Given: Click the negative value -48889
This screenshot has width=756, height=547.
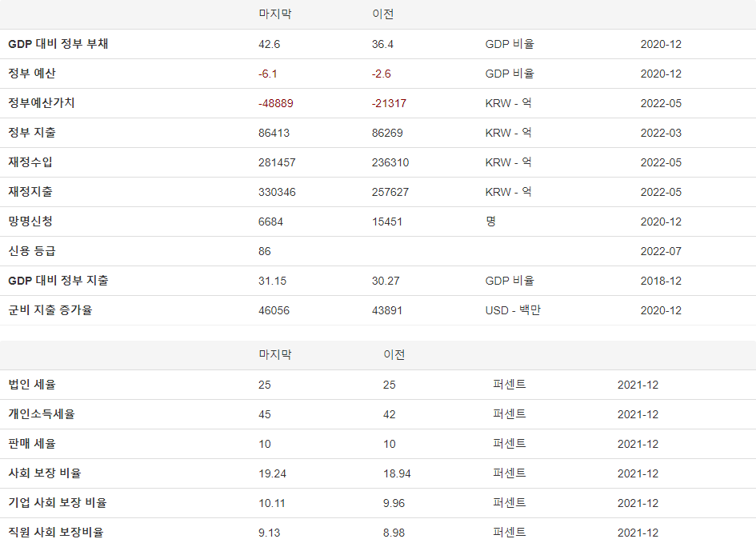Looking at the screenshot, I should click(x=276, y=104).
